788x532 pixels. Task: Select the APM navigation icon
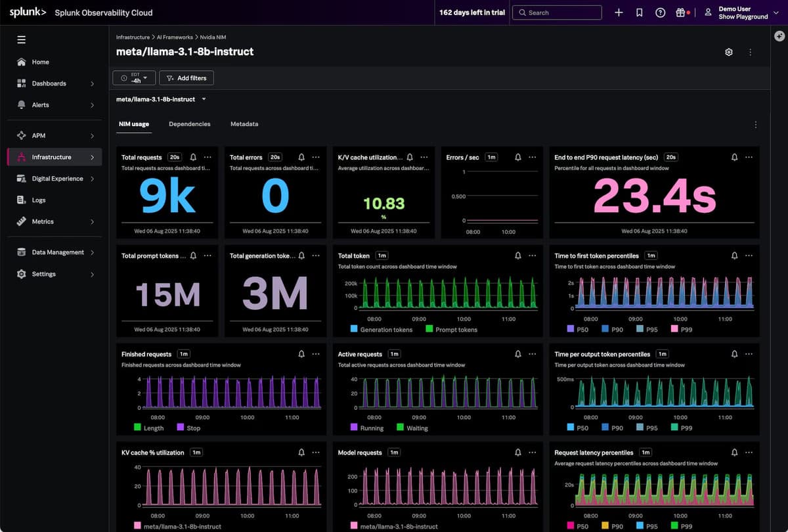pos(20,135)
